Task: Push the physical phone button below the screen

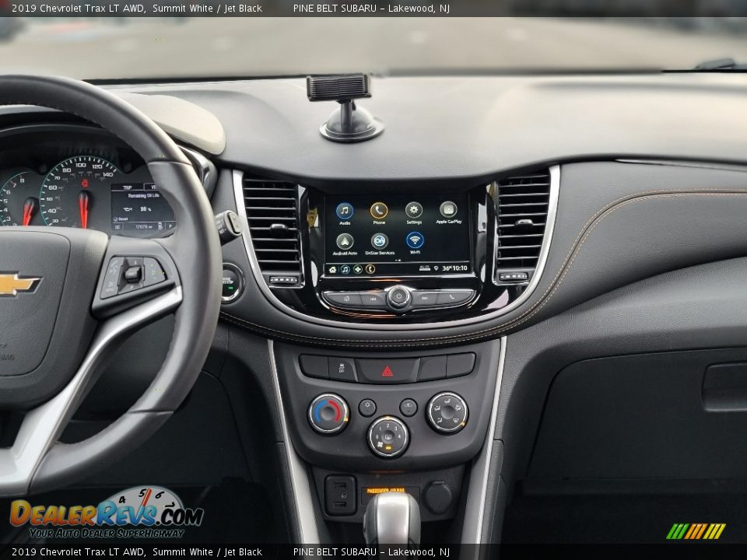Action: click(x=454, y=298)
